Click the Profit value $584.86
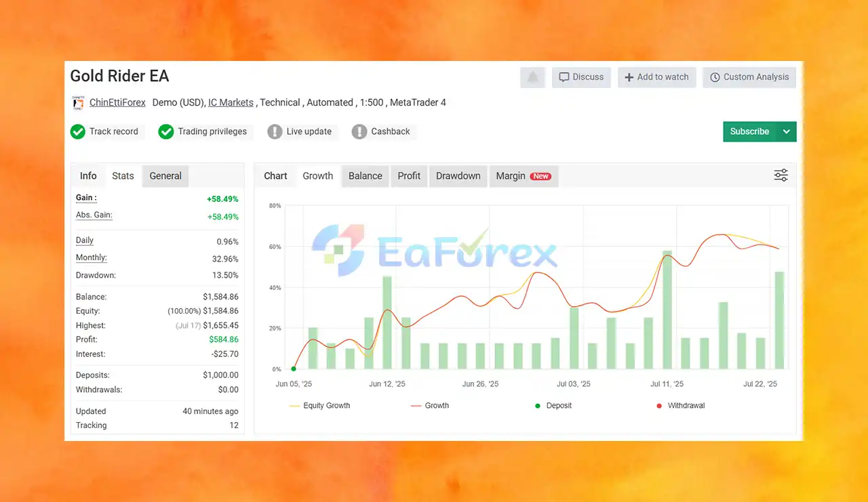 coord(223,339)
